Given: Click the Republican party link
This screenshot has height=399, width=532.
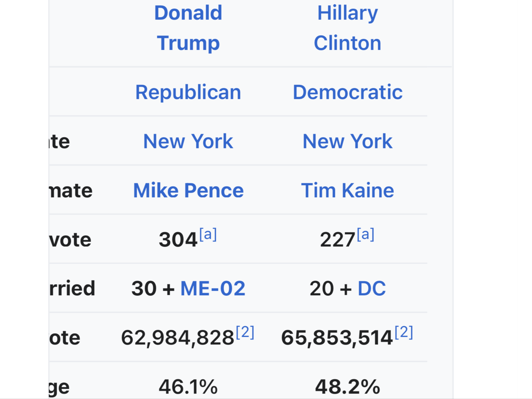Looking at the screenshot, I should pos(188,92).
